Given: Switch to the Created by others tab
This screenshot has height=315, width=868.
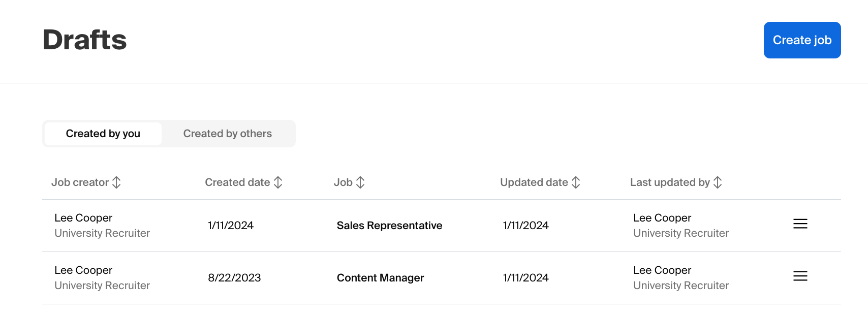Looking at the screenshot, I should [x=227, y=133].
